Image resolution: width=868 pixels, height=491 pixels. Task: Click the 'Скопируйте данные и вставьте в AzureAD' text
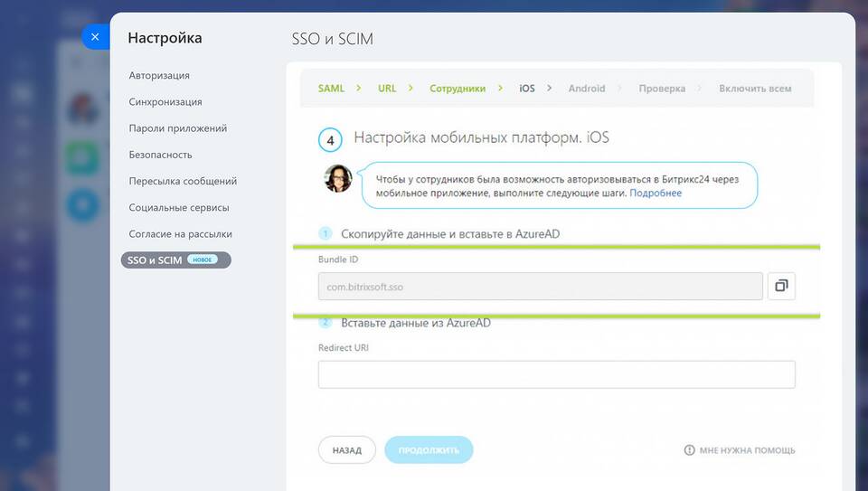450,233
